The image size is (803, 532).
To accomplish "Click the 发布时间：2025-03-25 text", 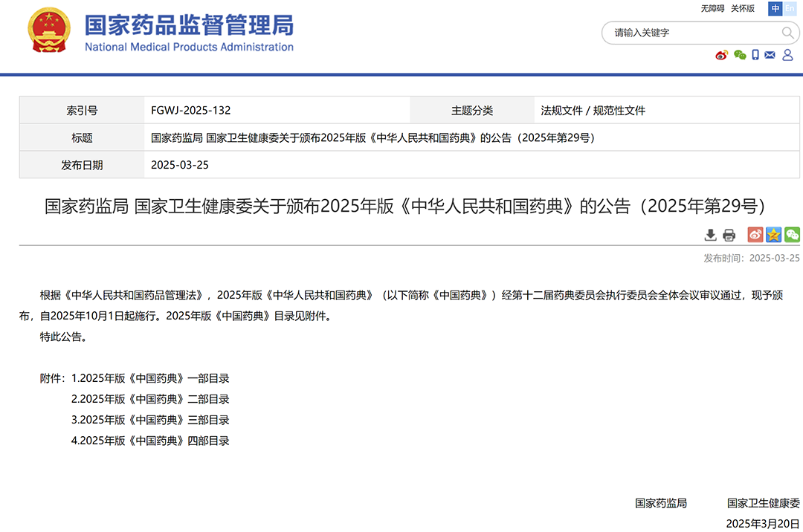I will point(751,259).
